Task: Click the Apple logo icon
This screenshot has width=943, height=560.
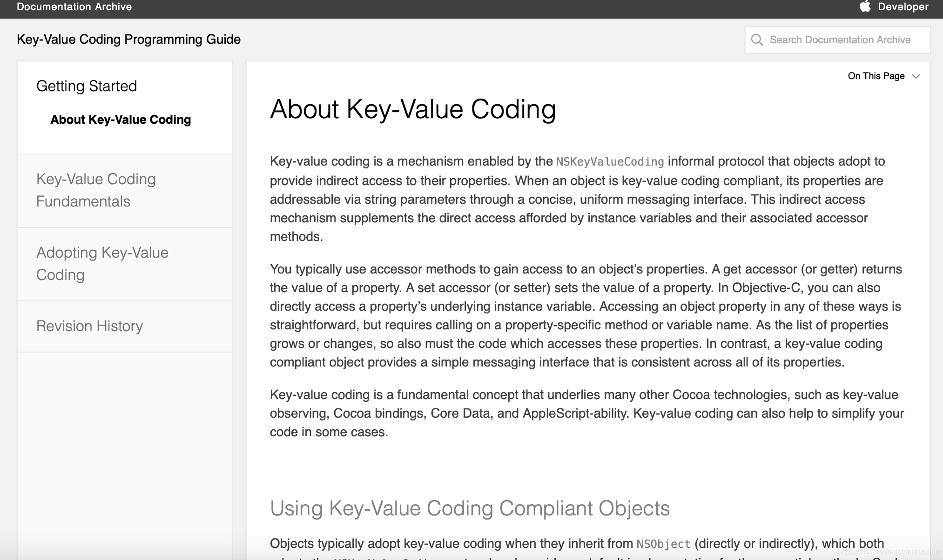Action: tap(866, 7)
